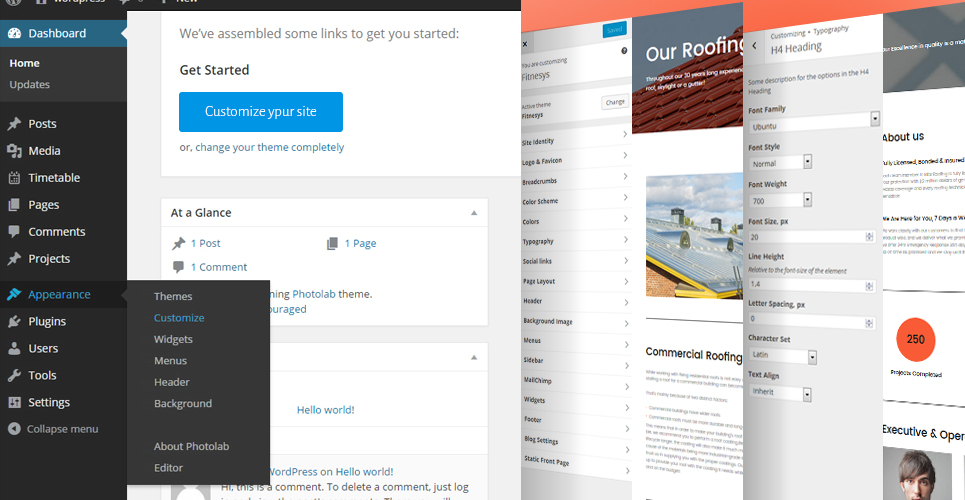
Task: Click the Hello world! link in the comment
Action: pyautogui.click(x=364, y=472)
